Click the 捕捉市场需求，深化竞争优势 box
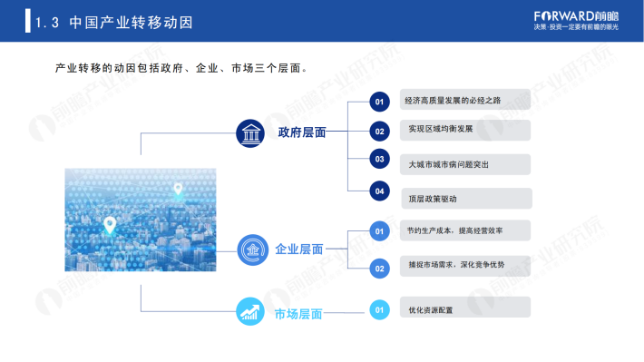The width and height of the screenshot is (644, 362). tap(465, 266)
